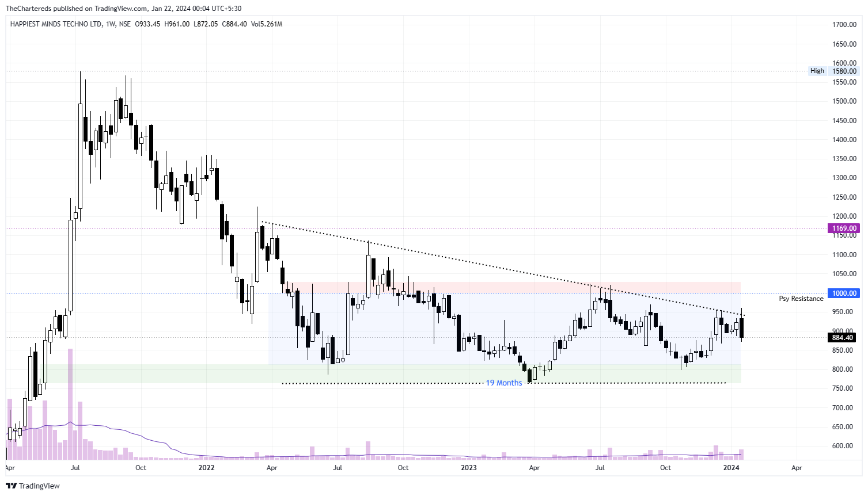Click the 1W interval label in header
The height and width of the screenshot is (496, 868).
111,24
